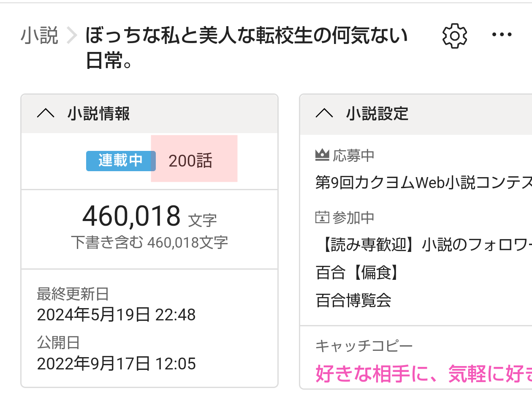
Task: Open the 百合博覧会 event
Action: 353,301
